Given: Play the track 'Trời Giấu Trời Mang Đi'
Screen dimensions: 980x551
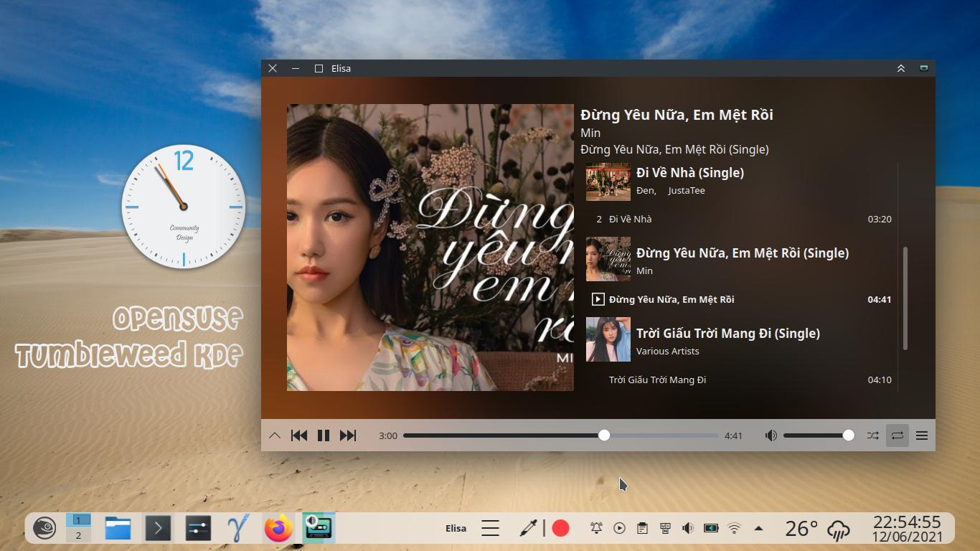Looking at the screenshot, I should click(x=739, y=380).
